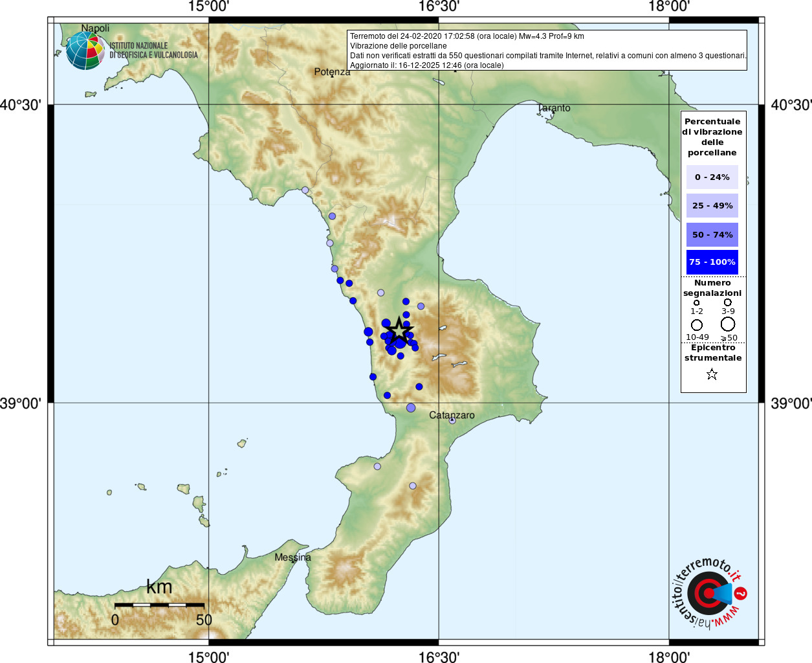
Task: Click the Messina city label
Action: 292,557
